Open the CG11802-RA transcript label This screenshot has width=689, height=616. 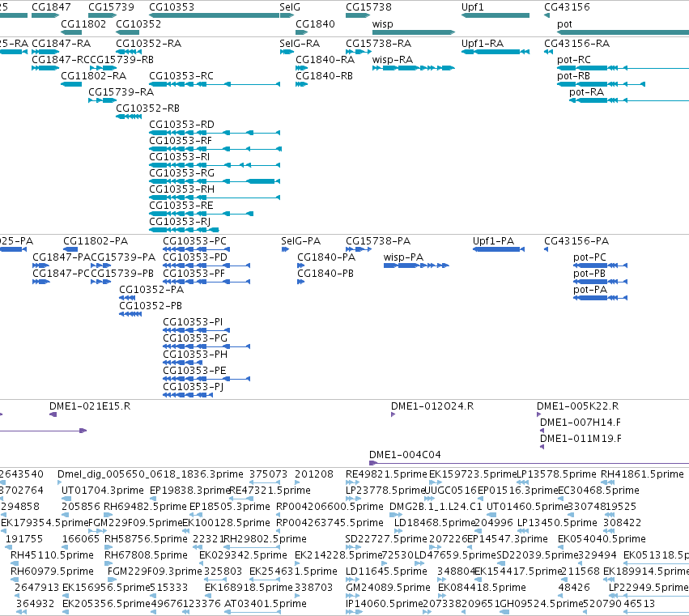[94, 76]
